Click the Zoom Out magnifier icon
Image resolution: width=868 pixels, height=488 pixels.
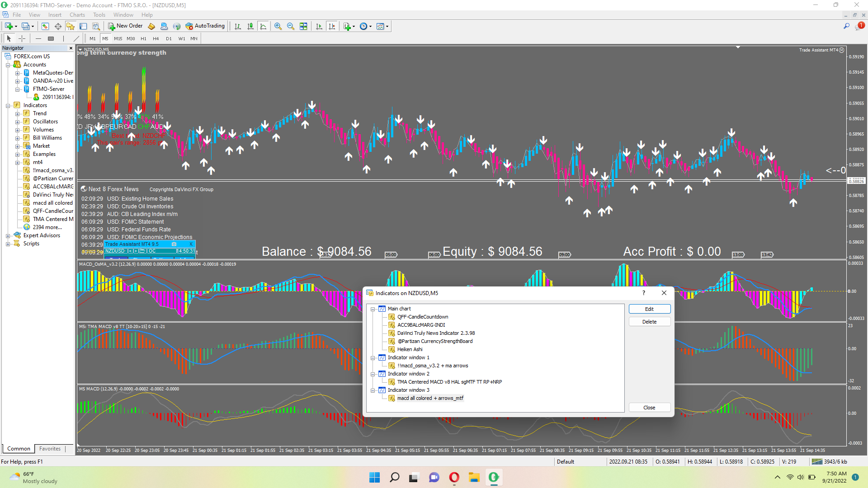pos(291,26)
